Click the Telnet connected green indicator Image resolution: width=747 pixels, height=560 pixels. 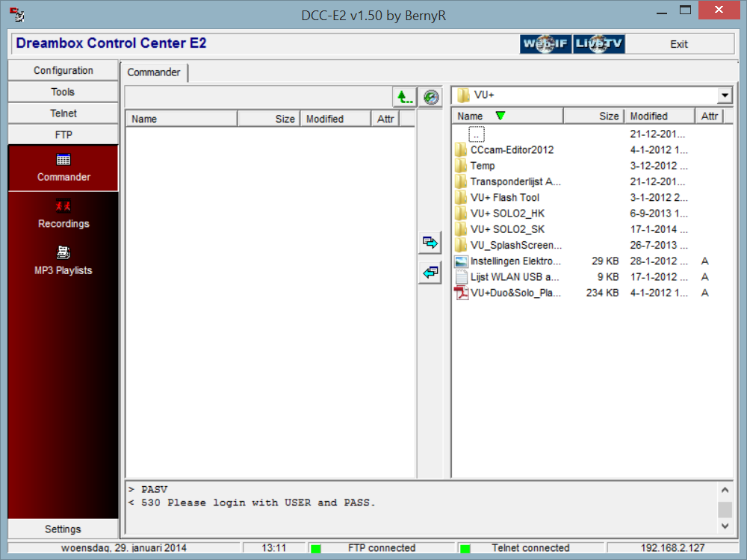click(x=465, y=549)
